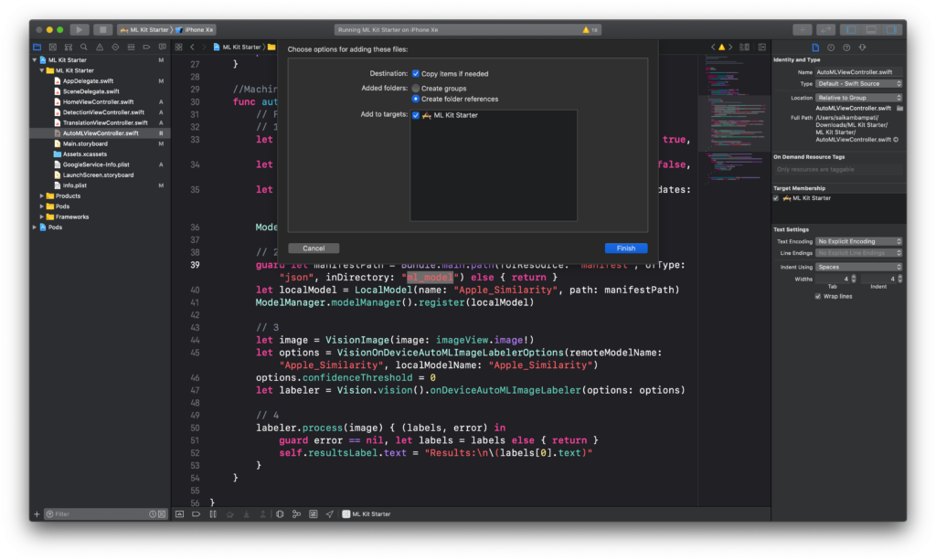Select GoogleService-Info.plist in navigator
Screen dimensions: 936x560
pos(95,164)
